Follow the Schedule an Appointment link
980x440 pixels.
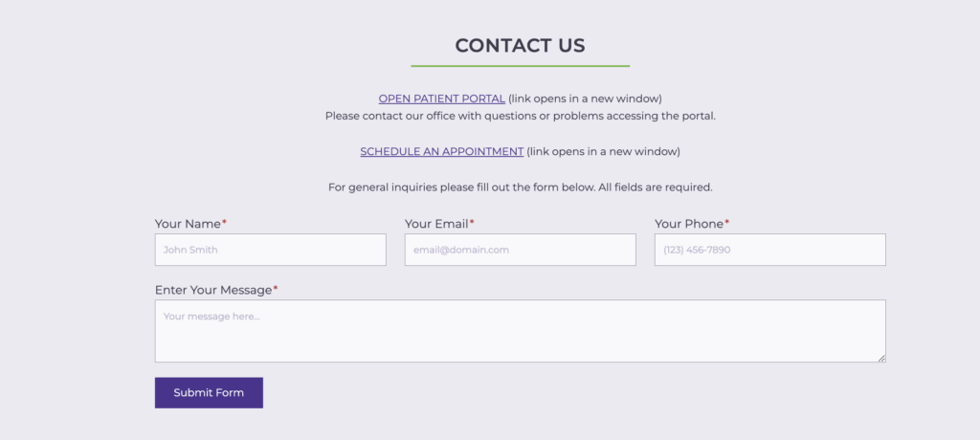point(441,151)
